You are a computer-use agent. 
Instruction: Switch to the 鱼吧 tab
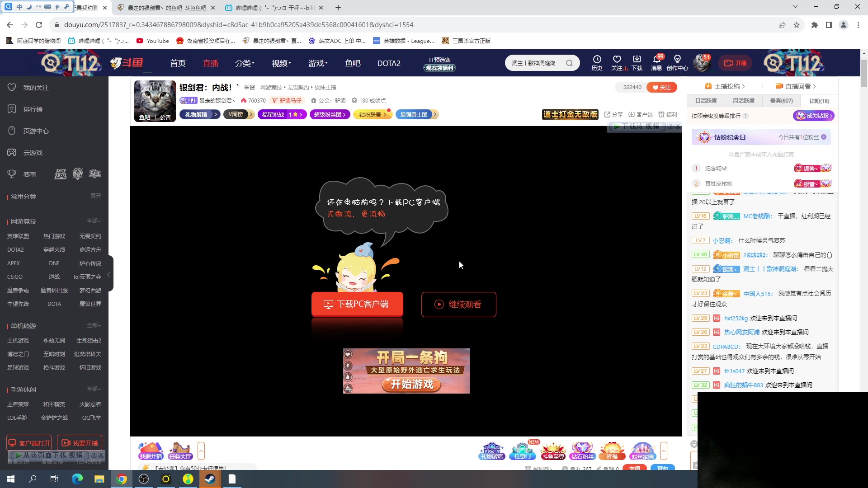tap(353, 63)
